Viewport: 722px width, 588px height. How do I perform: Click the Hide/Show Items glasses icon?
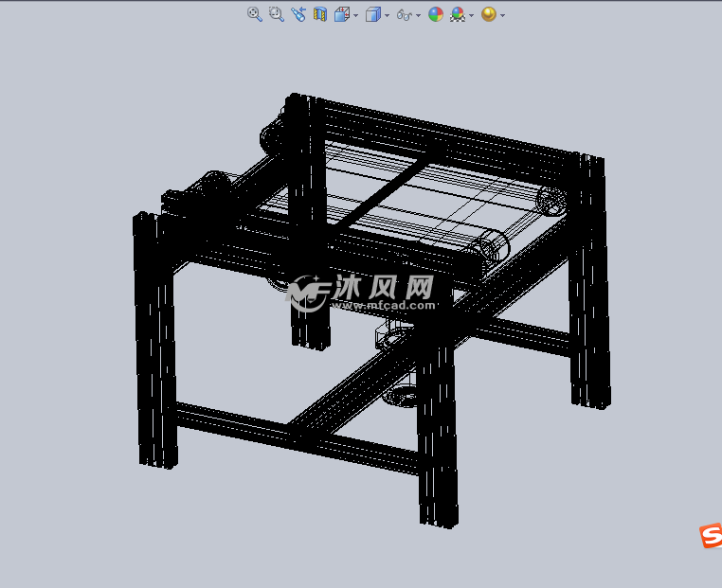pos(405,15)
